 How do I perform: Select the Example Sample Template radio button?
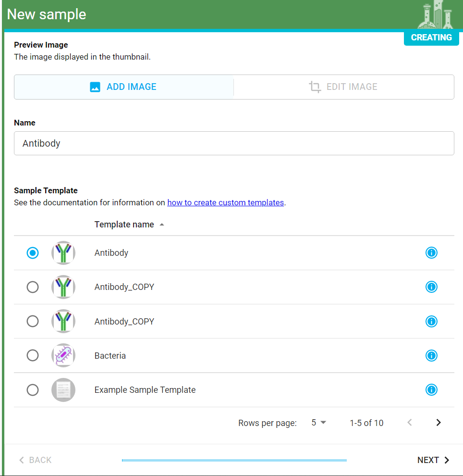[x=33, y=390]
